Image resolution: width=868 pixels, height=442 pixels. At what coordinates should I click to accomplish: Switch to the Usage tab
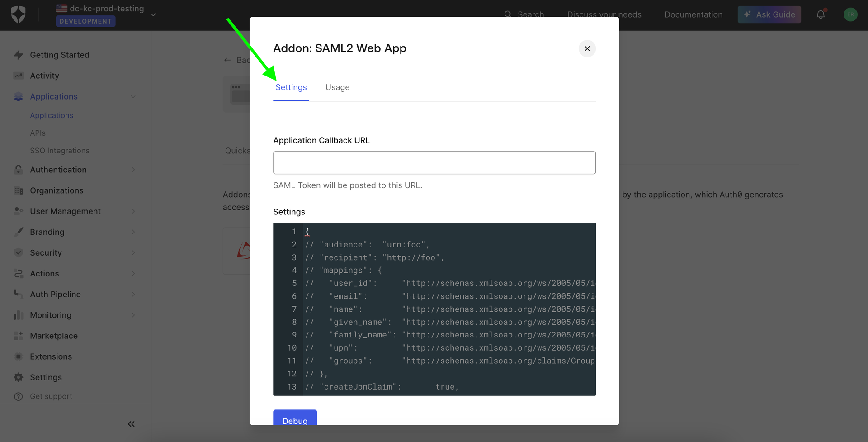[337, 87]
